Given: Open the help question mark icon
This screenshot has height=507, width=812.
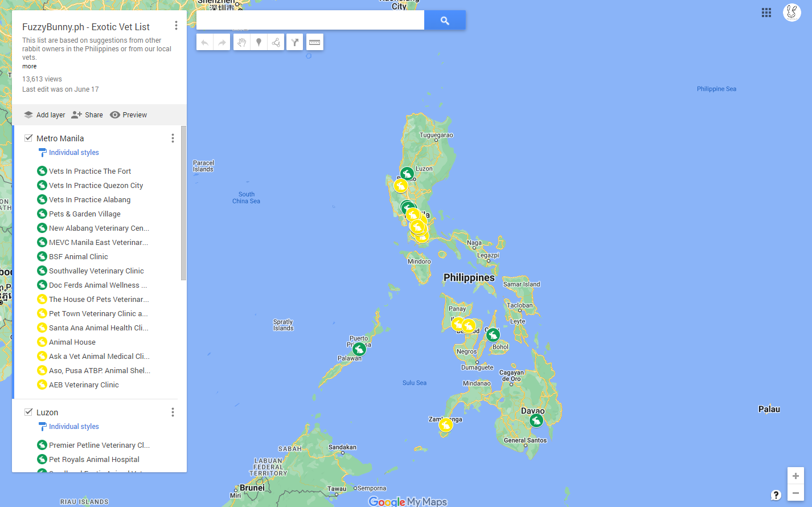Looking at the screenshot, I should click(x=776, y=494).
